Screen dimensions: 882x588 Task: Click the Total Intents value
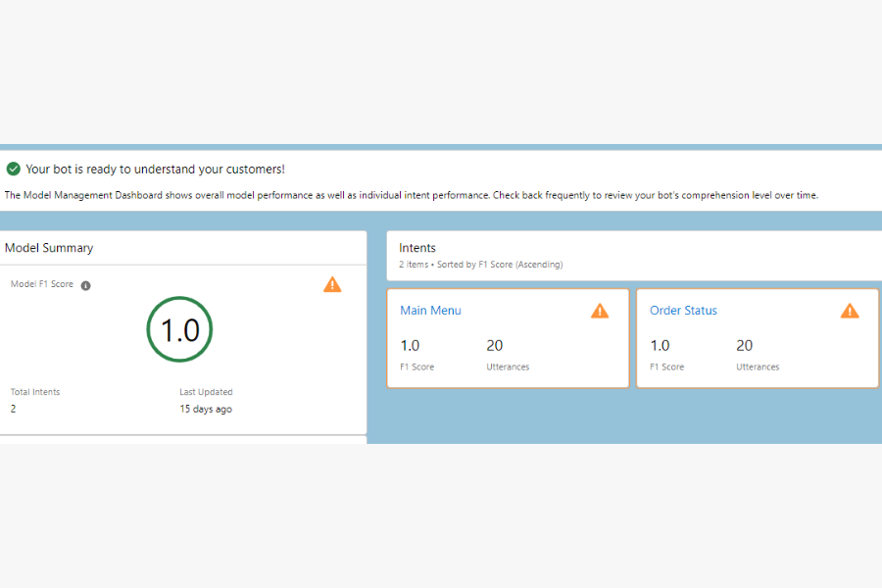[13, 409]
